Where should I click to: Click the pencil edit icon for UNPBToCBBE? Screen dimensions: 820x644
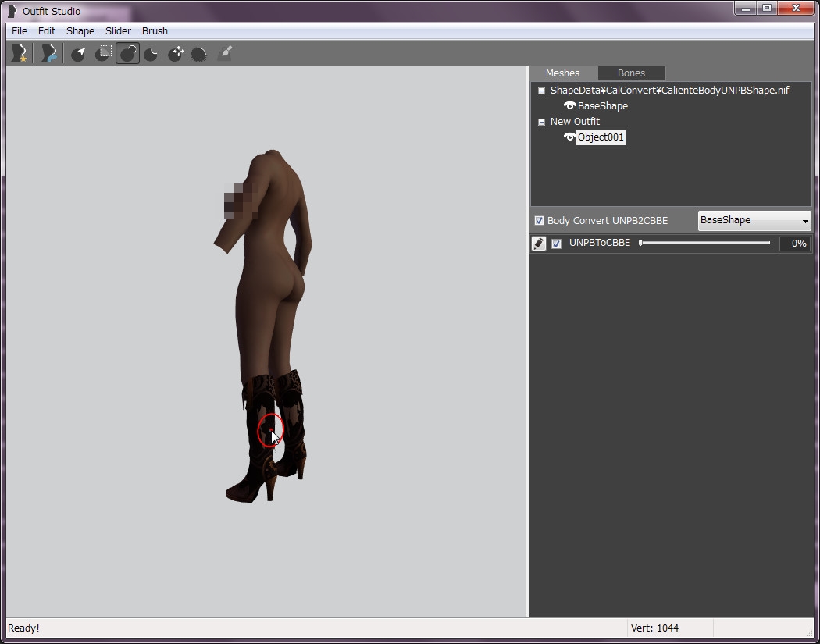pyautogui.click(x=539, y=244)
